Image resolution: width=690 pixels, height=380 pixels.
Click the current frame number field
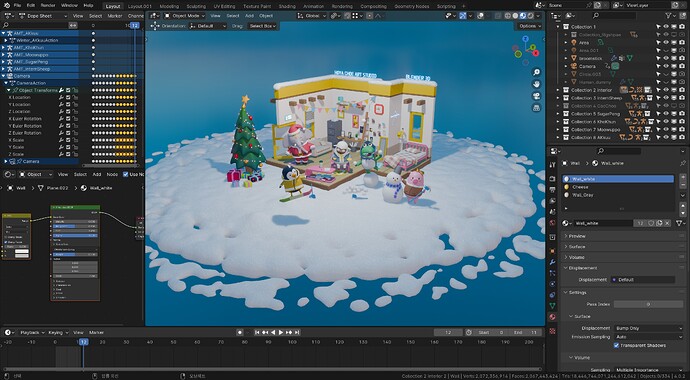pos(448,332)
